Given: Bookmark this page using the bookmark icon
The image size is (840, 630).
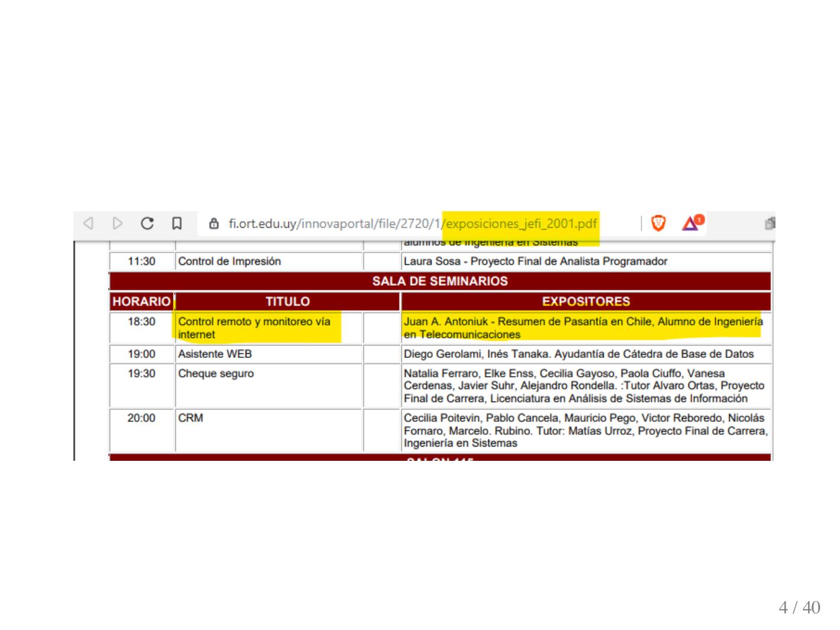Looking at the screenshot, I should [176, 224].
